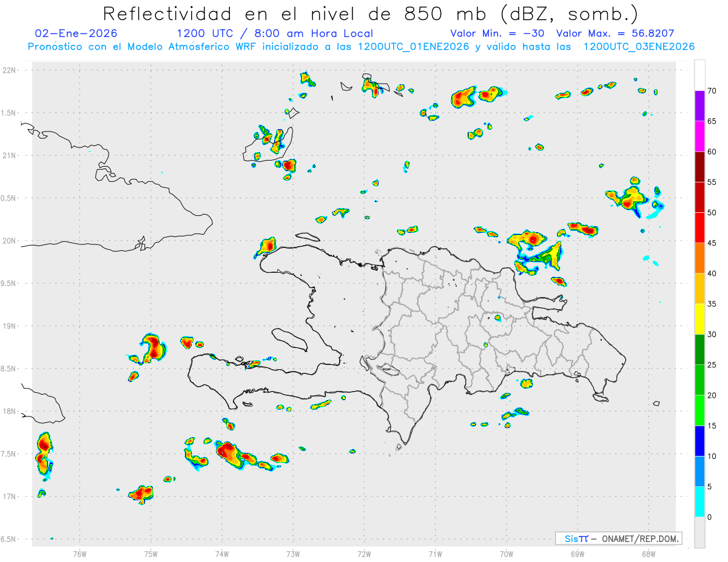Click the latitude label '19N'

[x=10, y=326]
